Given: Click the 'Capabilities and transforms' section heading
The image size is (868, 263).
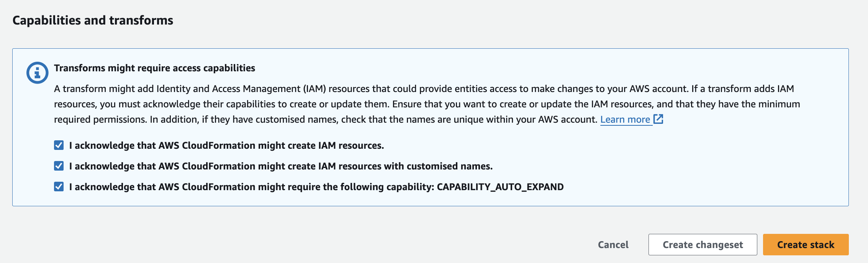Looking at the screenshot, I should (93, 20).
